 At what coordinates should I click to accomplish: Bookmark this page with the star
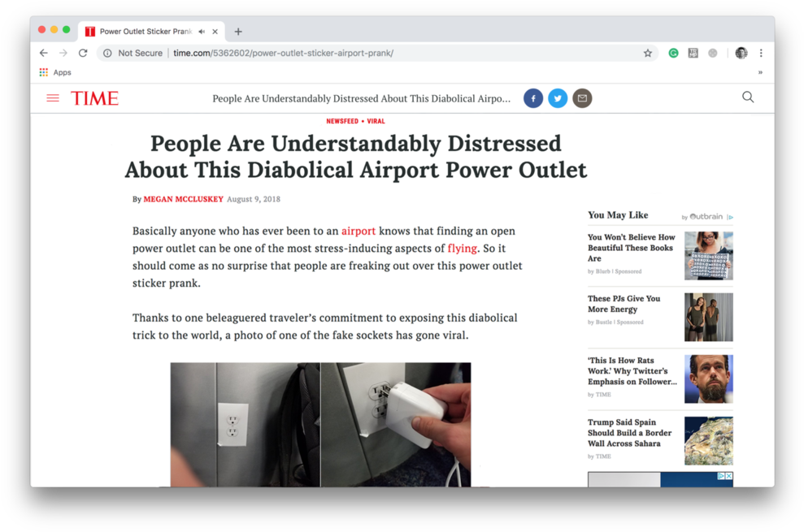tap(648, 53)
